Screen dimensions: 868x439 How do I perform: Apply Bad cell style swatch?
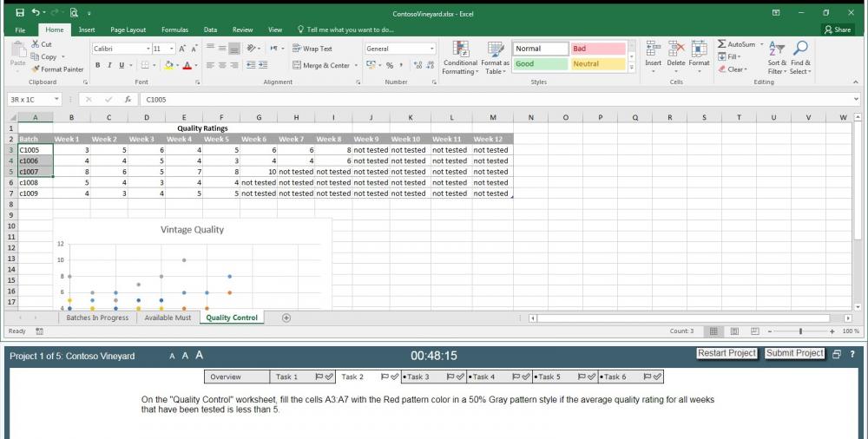[x=598, y=49]
